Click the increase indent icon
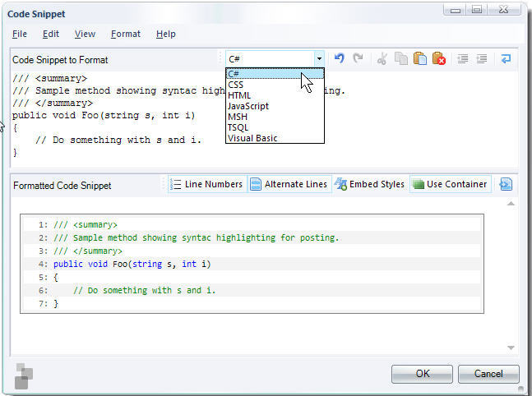This screenshot has height=396, width=532. (482, 59)
